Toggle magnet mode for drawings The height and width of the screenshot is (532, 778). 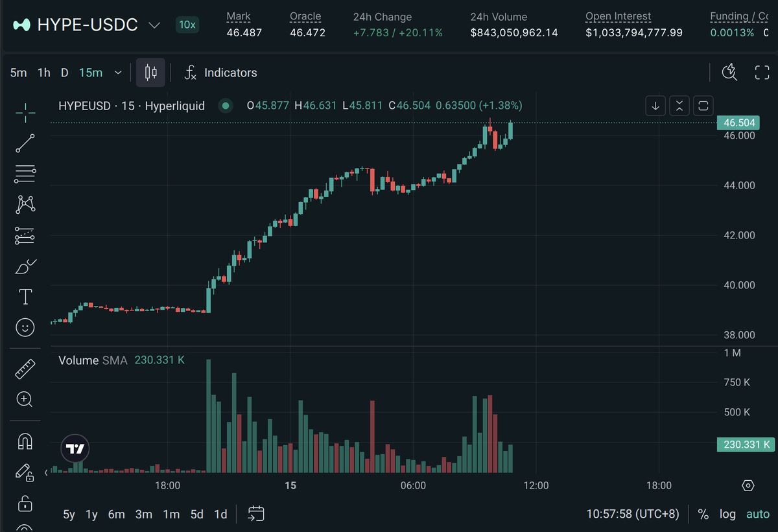[x=25, y=441]
